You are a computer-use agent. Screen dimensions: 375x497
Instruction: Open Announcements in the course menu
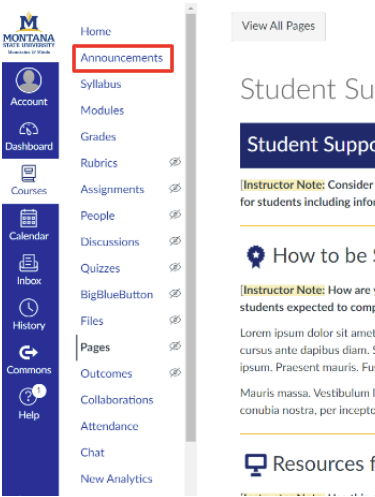point(122,58)
